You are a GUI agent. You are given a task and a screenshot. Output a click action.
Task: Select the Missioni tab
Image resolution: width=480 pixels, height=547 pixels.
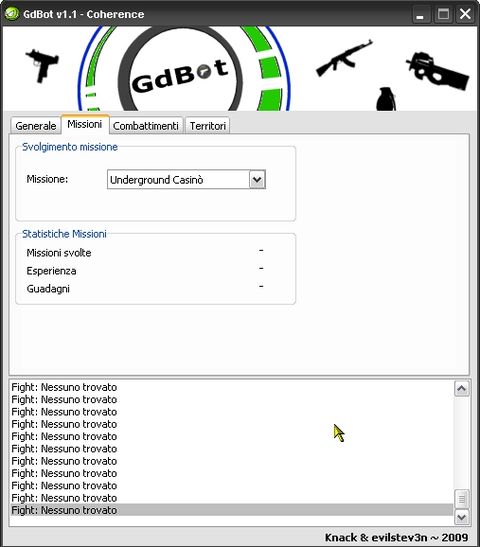pyautogui.click(x=85, y=124)
